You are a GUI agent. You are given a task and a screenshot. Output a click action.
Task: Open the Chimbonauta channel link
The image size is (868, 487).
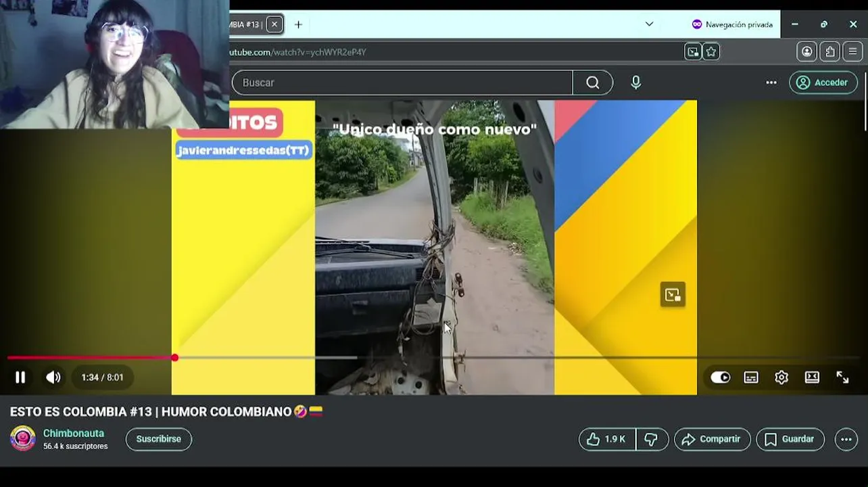click(74, 433)
